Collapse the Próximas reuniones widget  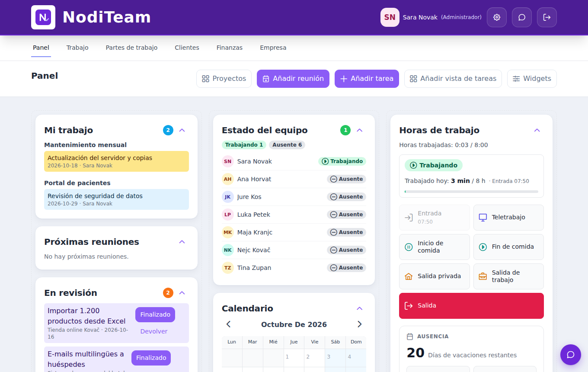(x=182, y=242)
